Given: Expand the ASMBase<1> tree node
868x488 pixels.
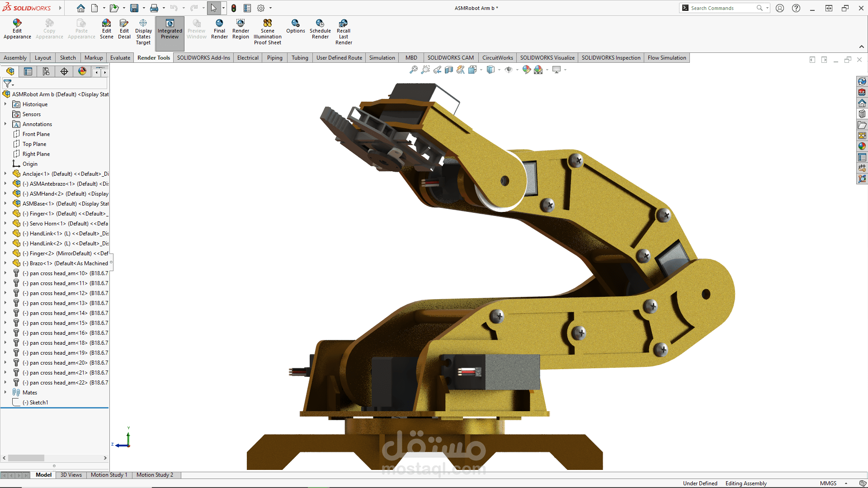Looking at the screenshot, I should coord(5,203).
